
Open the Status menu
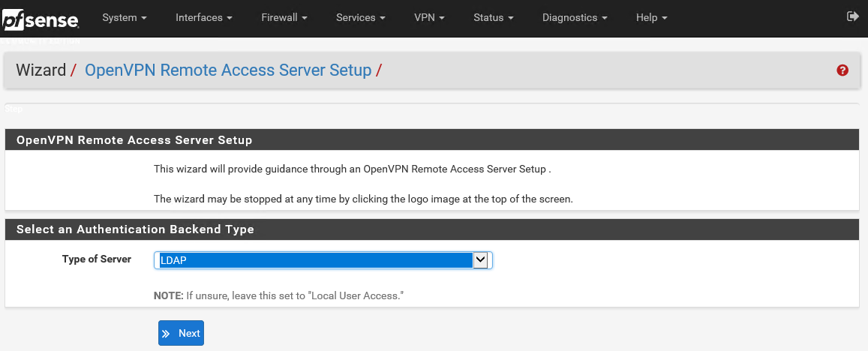point(493,17)
